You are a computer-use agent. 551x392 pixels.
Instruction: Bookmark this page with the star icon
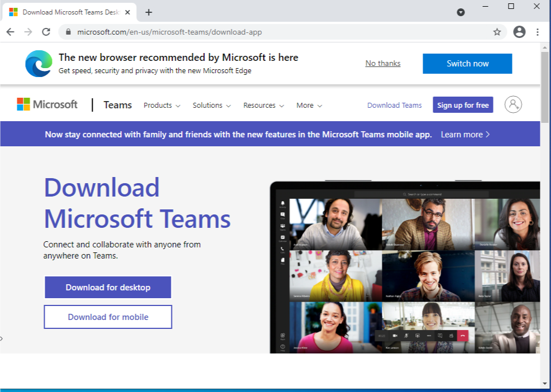497,32
